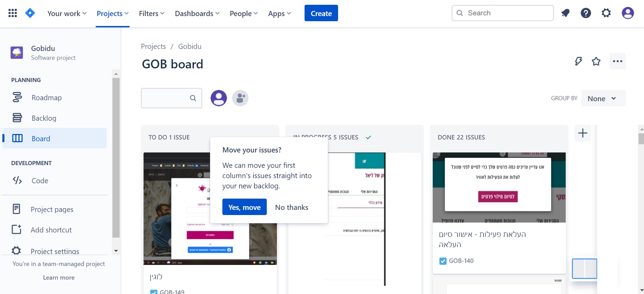Click the search magnifier in board filter
This screenshot has height=294, width=644.
click(x=193, y=98)
